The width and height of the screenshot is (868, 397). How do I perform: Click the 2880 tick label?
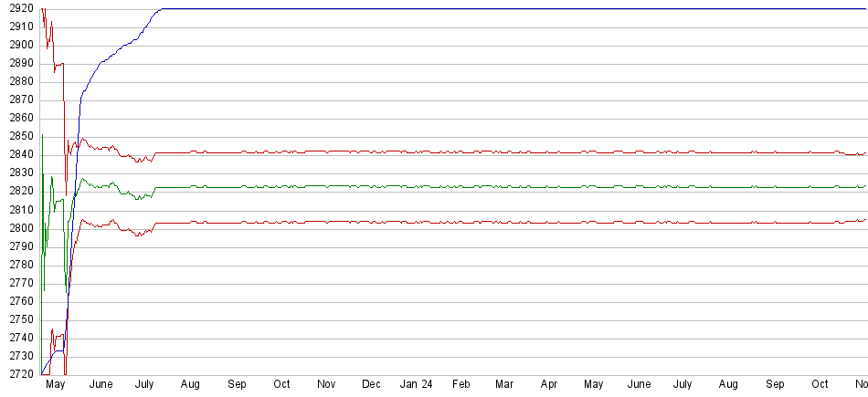click(17, 82)
